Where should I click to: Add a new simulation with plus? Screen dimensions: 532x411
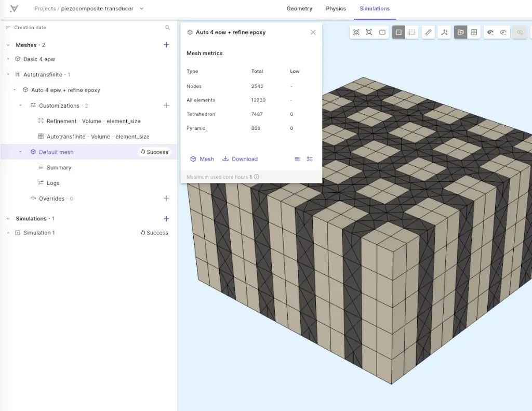166,219
